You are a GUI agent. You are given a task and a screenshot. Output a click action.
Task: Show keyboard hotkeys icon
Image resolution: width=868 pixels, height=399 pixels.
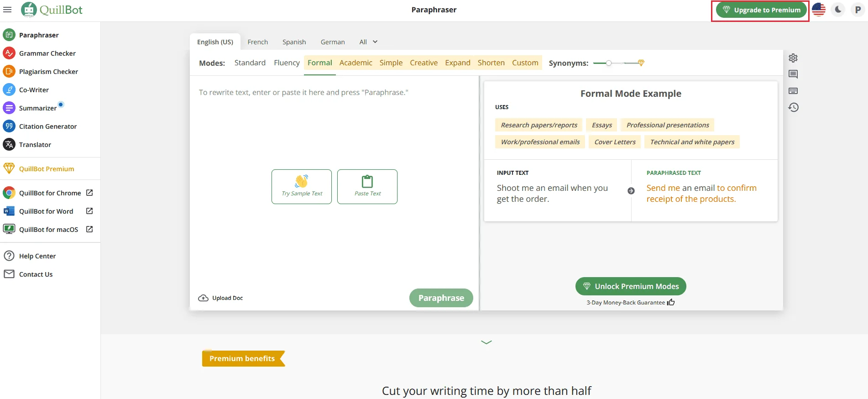793,91
